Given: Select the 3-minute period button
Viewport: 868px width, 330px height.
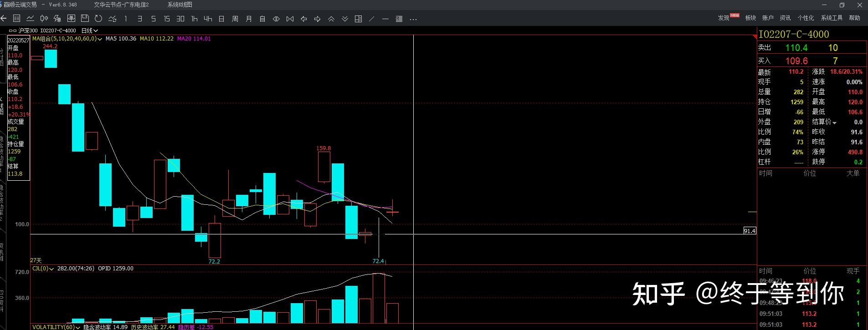Looking at the screenshot, I should 139,19.
